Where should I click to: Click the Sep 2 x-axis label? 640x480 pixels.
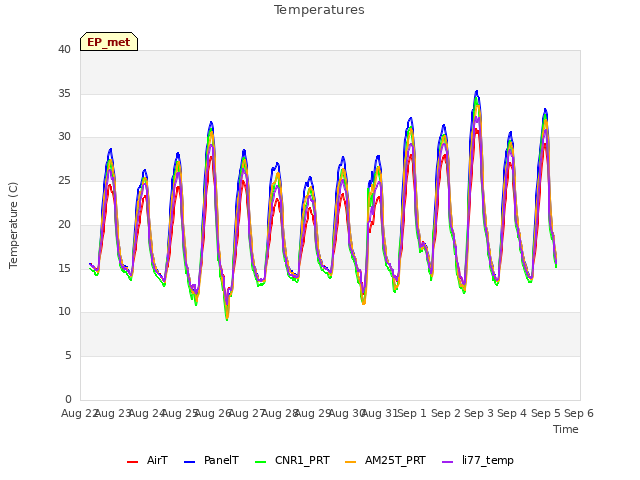point(445,413)
